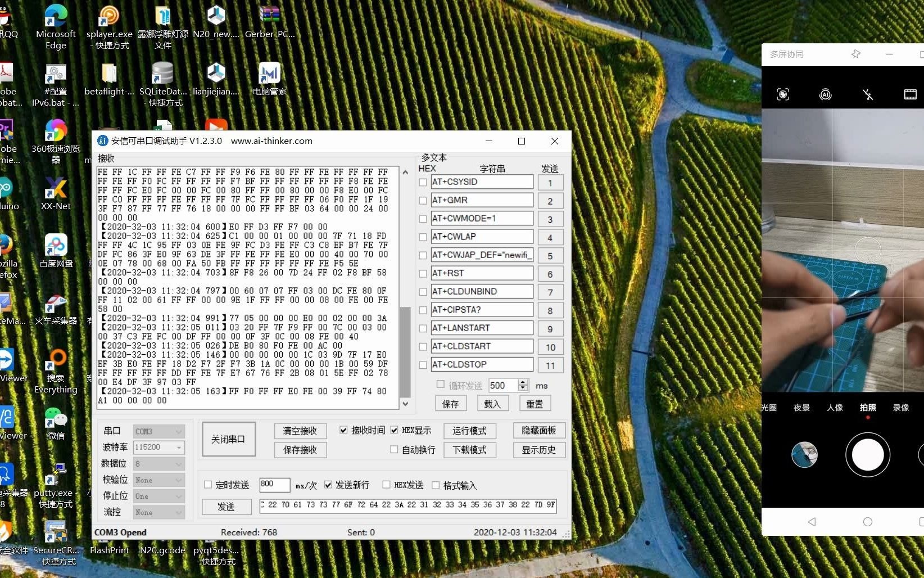Toggle 接收时间 checkbox
The height and width of the screenshot is (578, 924).
point(343,430)
